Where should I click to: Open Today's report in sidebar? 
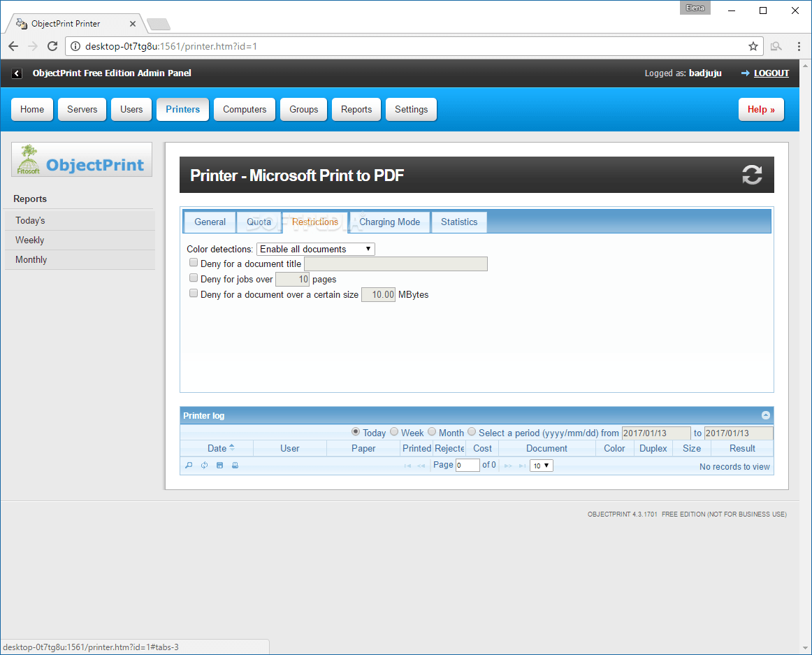[x=80, y=220]
